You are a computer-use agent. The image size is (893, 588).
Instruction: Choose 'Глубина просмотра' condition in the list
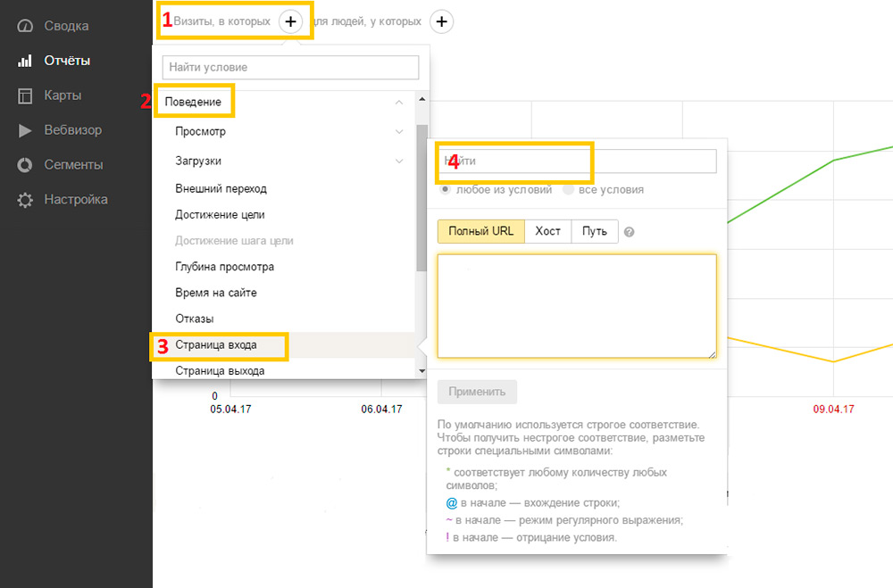[x=225, y=267]
